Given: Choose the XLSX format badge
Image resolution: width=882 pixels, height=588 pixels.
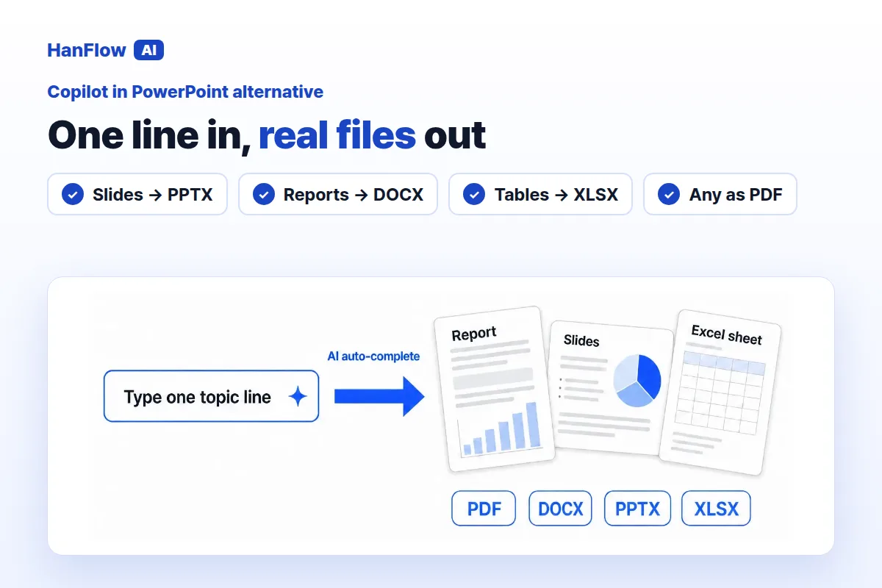Looking at the screenshot, I should (x=716, y=509).
